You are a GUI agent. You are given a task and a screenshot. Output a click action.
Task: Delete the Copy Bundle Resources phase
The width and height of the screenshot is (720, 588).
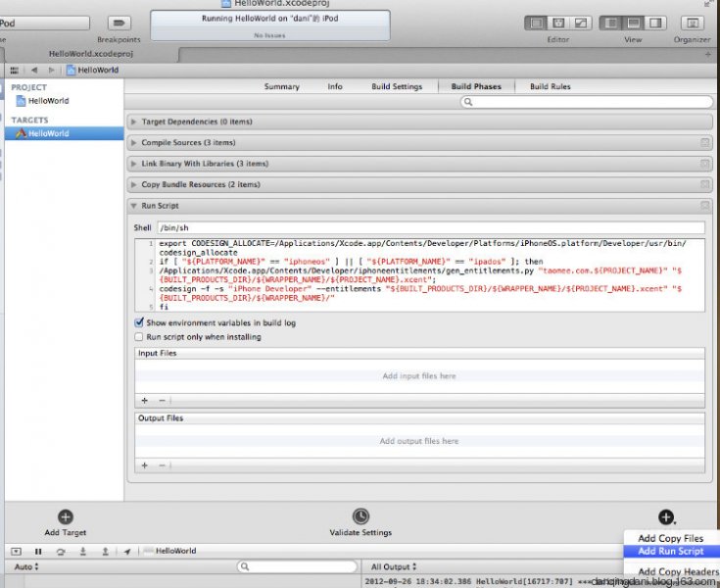pos(705,184)
